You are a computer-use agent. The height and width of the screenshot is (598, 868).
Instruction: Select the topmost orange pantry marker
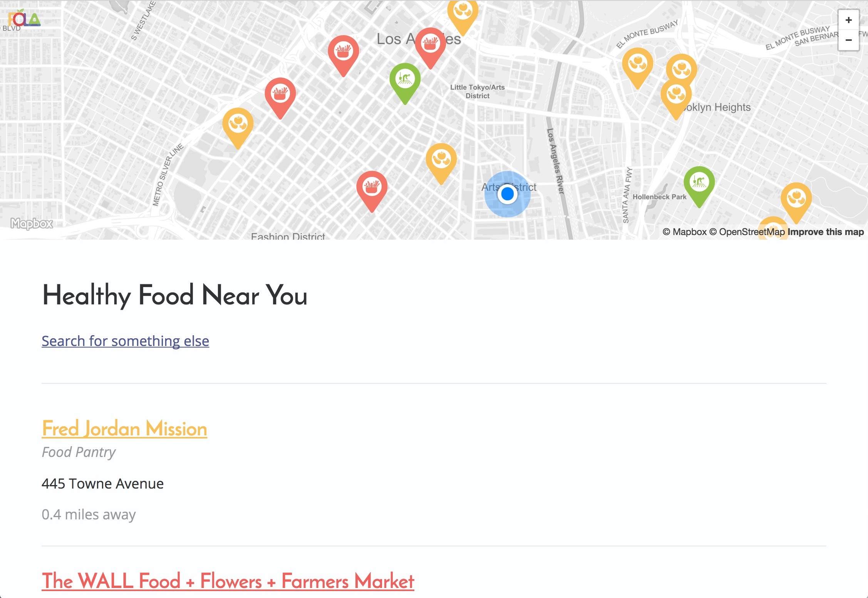pos(462,15)
